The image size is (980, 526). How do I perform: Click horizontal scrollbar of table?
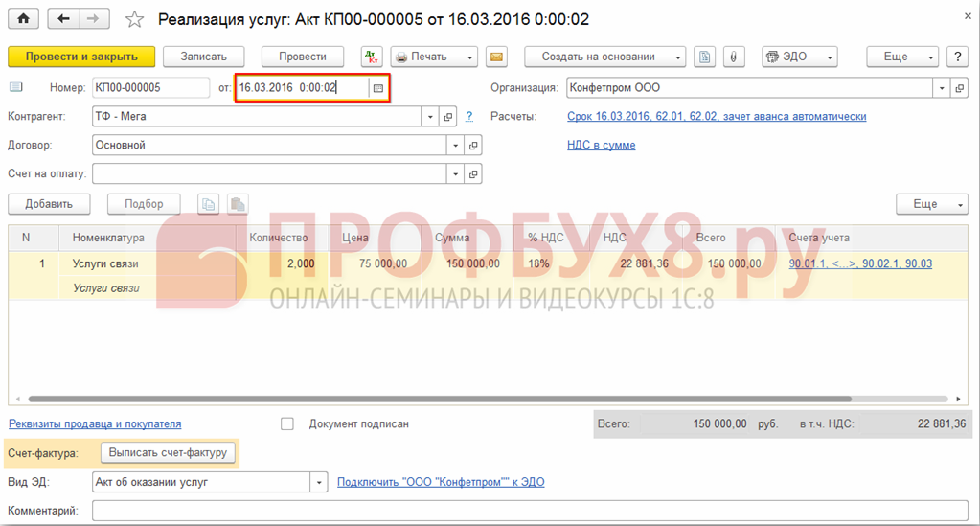point(440,399)
